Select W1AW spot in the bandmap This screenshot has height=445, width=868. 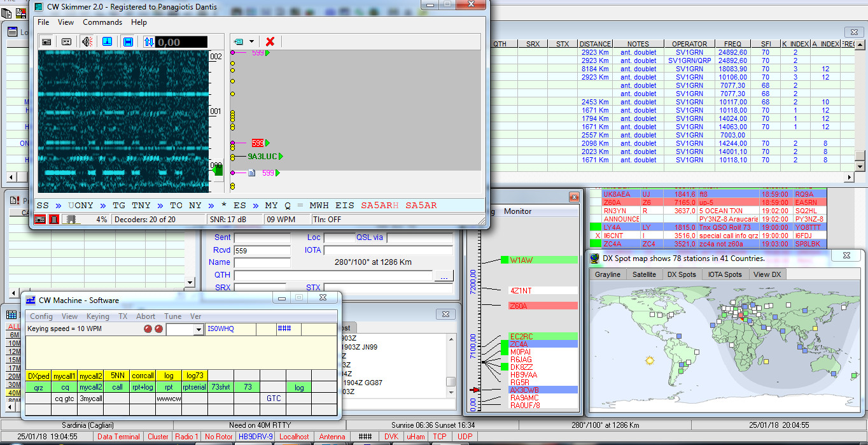click(539, 260)
